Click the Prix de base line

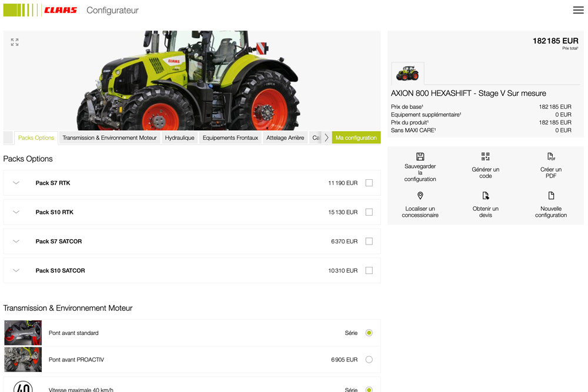point(481,107)
